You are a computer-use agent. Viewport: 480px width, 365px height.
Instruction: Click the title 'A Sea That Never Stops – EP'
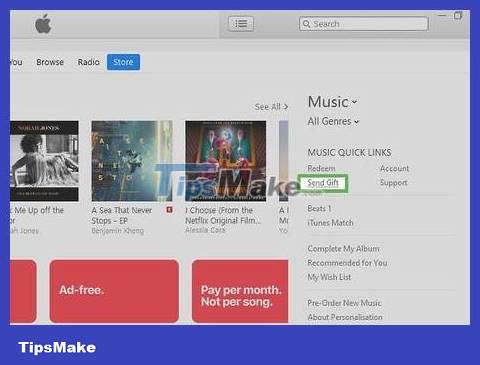click(122, 215)
